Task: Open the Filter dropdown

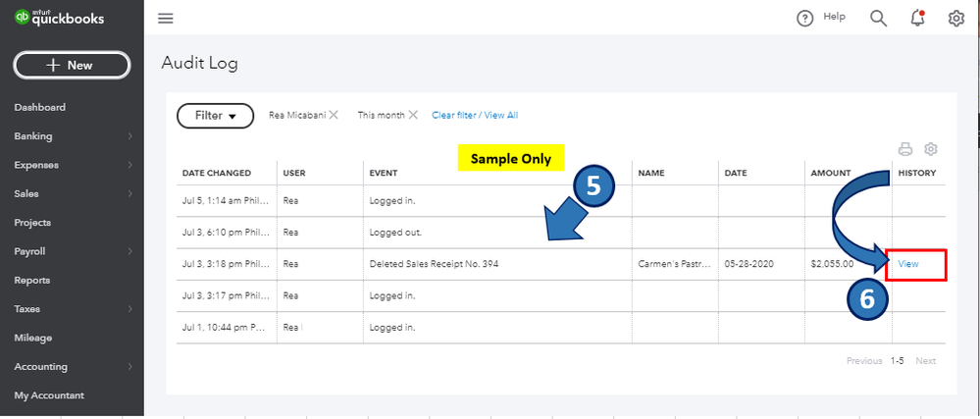Action: pyautogui.click(x=216, y=116)
